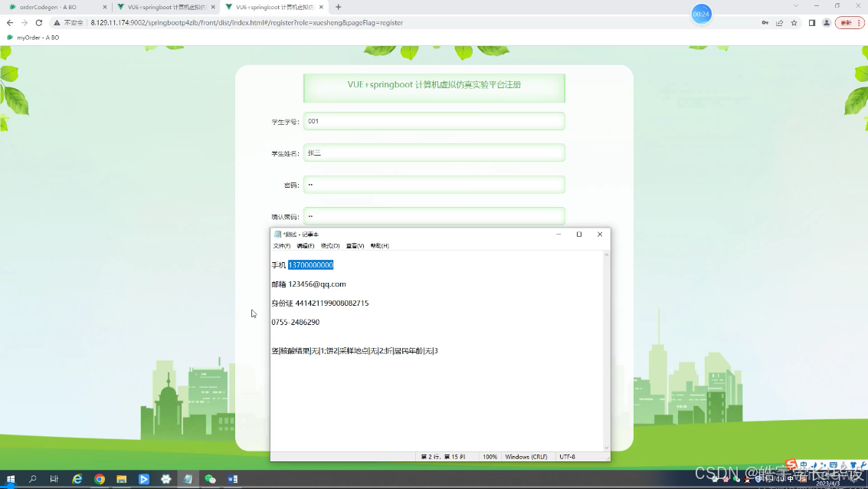Click the 学生学号 input field showing 001
This screenshot has height=489, width=868.
434,120
